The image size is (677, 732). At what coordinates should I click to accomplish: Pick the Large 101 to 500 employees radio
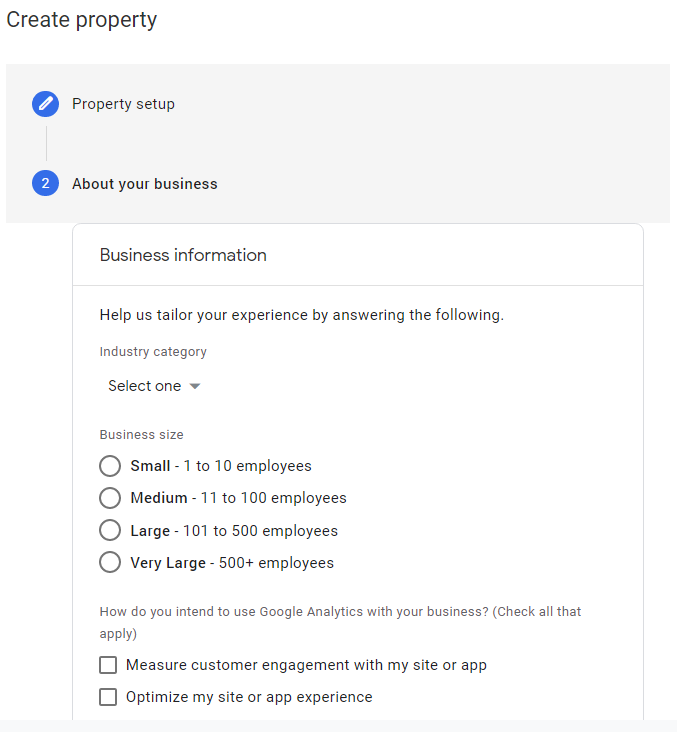110,531
